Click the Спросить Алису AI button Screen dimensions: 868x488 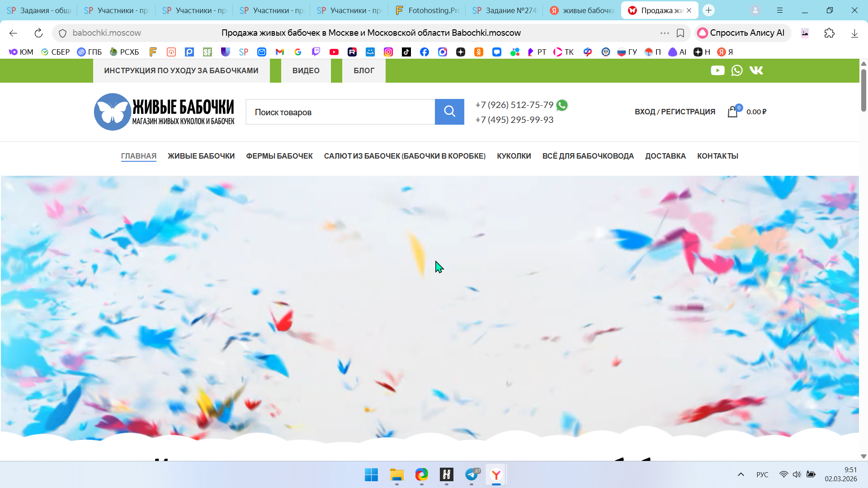point(742,33)
